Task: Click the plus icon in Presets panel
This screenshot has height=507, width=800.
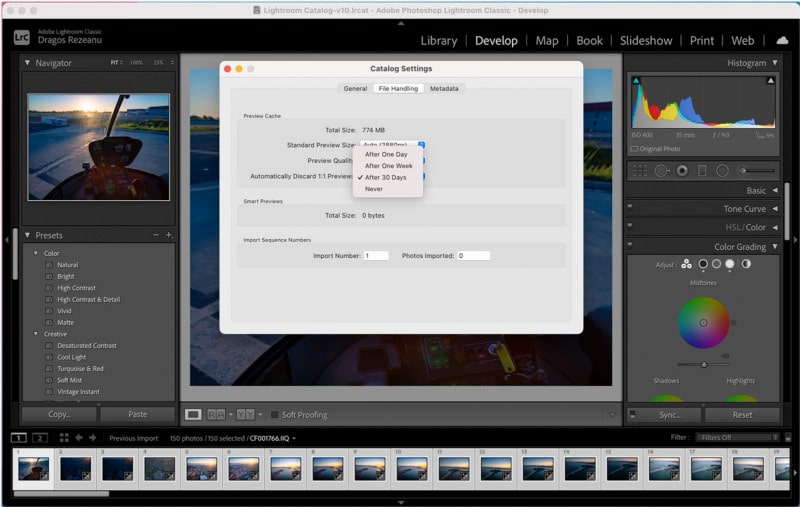Action: (x=168, y=235)
